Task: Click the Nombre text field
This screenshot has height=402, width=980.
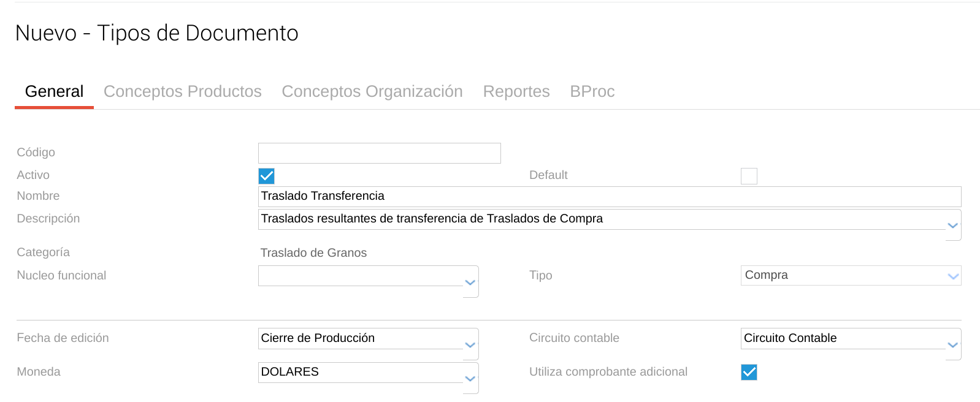Action: coord(609,197)
